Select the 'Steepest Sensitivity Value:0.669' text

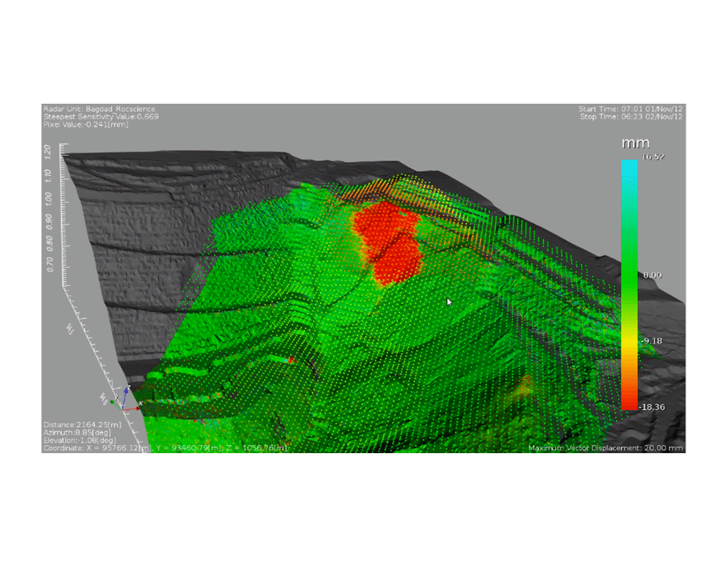pos(101,116)
